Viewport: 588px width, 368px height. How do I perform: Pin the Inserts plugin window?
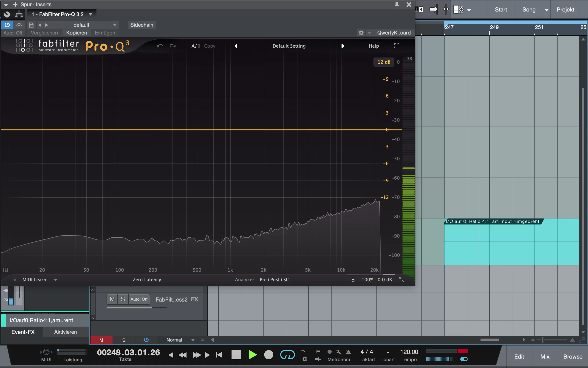pyautogui.click(x=397, y=5)
